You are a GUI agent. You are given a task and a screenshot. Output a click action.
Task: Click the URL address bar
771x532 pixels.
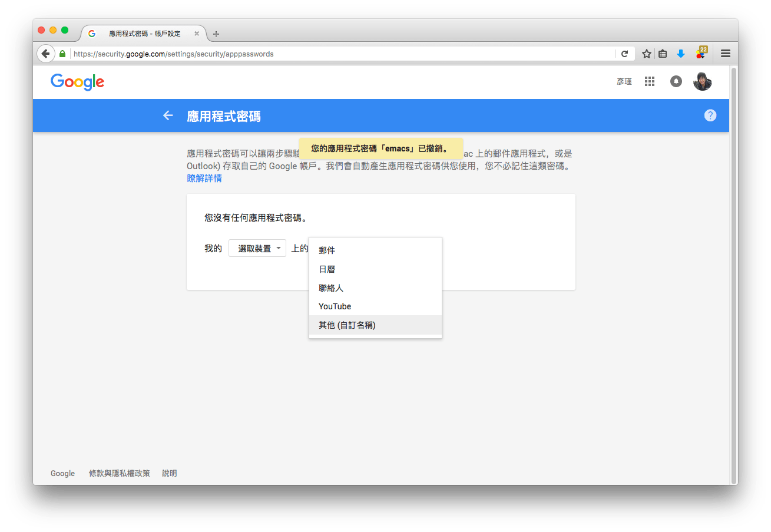342,54
